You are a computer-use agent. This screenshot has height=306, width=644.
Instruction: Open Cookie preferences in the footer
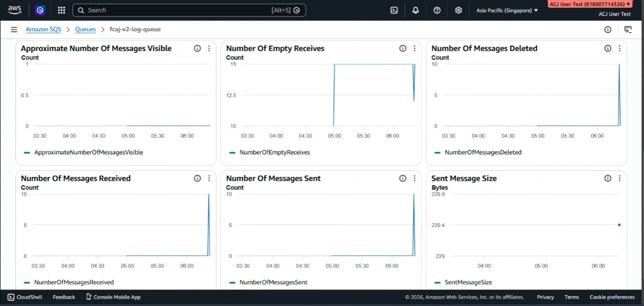tap(612, 297)
